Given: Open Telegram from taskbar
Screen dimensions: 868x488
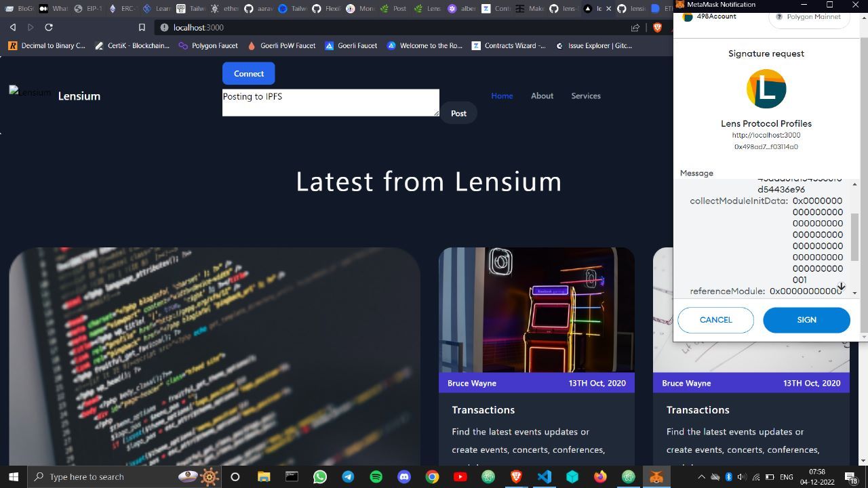Looking at the screenshot, I should click(348, 476).
